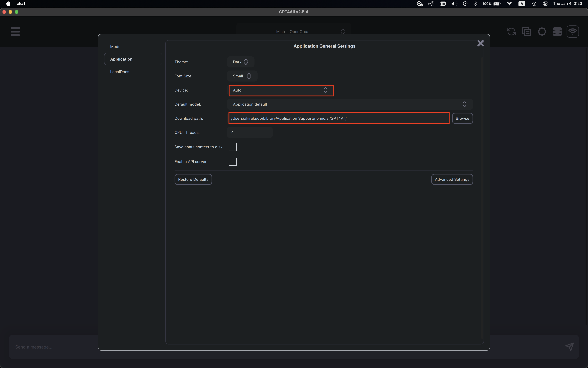Viewport: 588px width, 368px height.
Task: Click the Wi-Fi icon in macOS menu bar
Action: 509,4
